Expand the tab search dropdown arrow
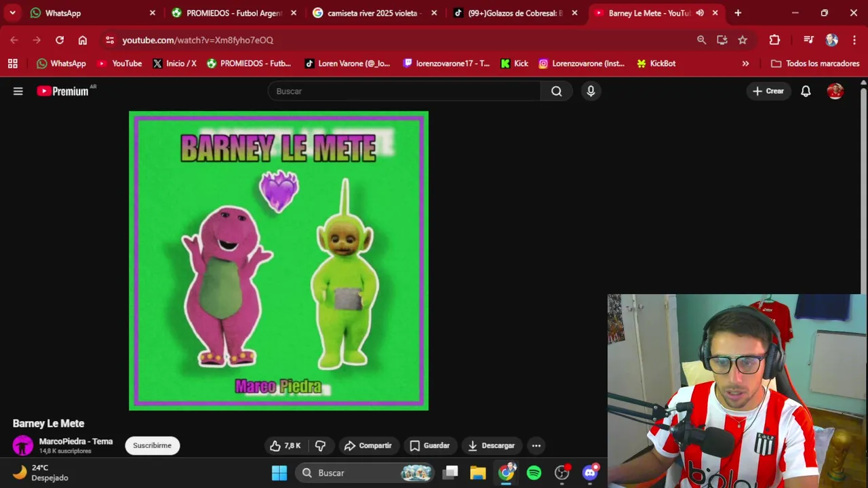The width and height of the screenshot is (868, 488). pyautogui.click(x=12, y=13)
